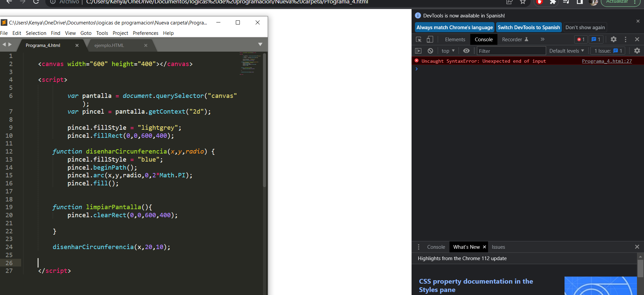Image resolution: width=644 pixels, height=295 pixels.
Task: Click the console prompt arrow
Action: (x=417, y=69)
